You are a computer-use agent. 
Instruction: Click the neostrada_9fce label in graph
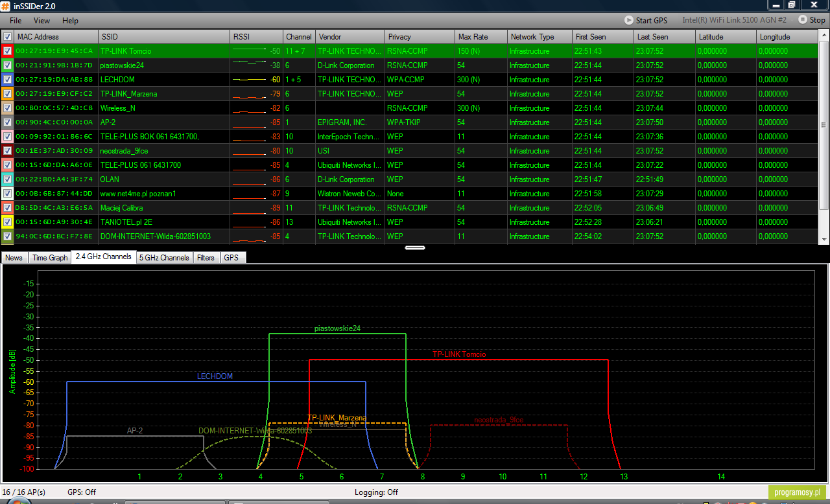coord(499,420)
